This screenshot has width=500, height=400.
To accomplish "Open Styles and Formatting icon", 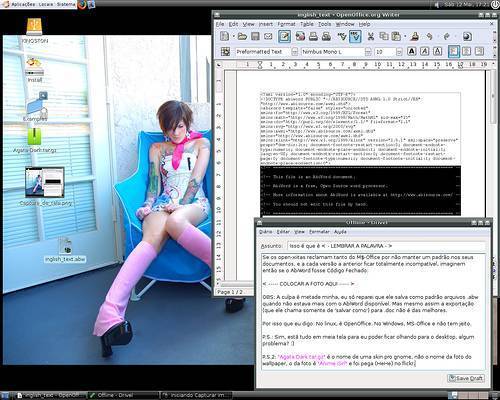I will [226, 52].
